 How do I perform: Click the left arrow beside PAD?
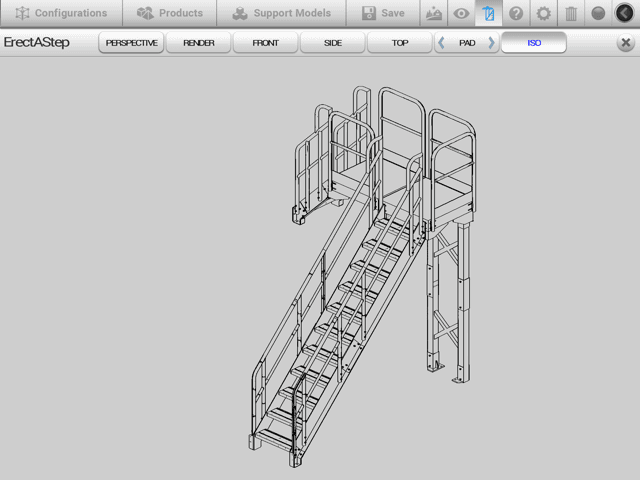pyautogui.click(x=443, y=43)
